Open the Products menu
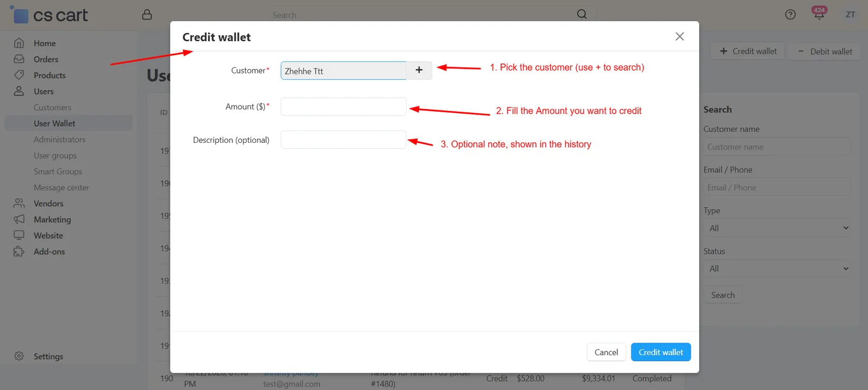The image size is (868, 390). click(49, 76)
